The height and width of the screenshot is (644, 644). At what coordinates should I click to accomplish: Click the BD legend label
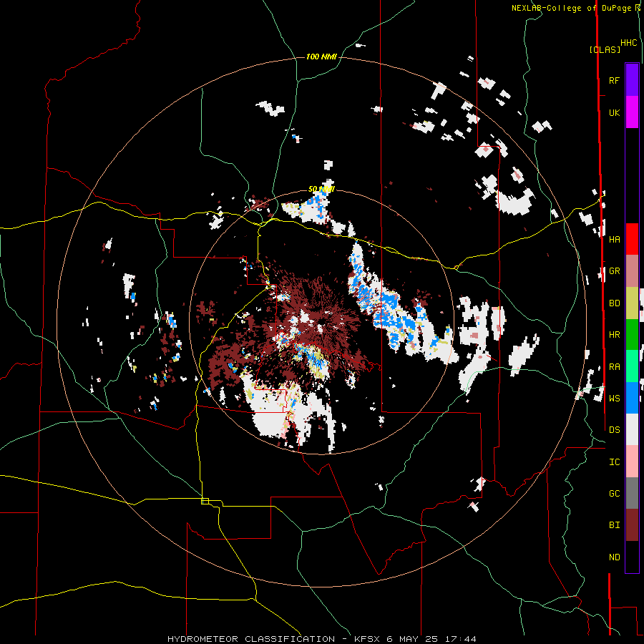coord(614,303)
